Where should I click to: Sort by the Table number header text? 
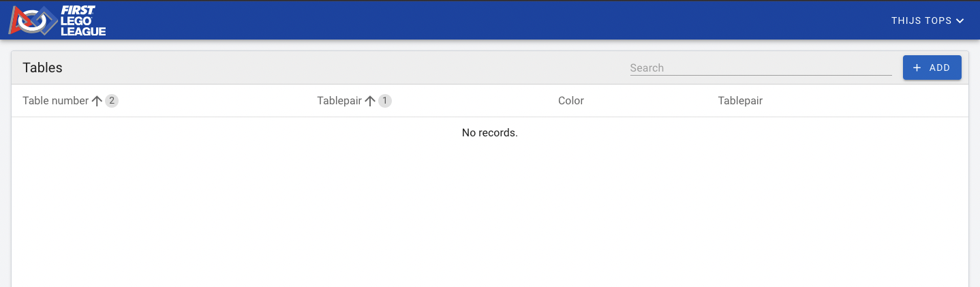tap(55, 101)
